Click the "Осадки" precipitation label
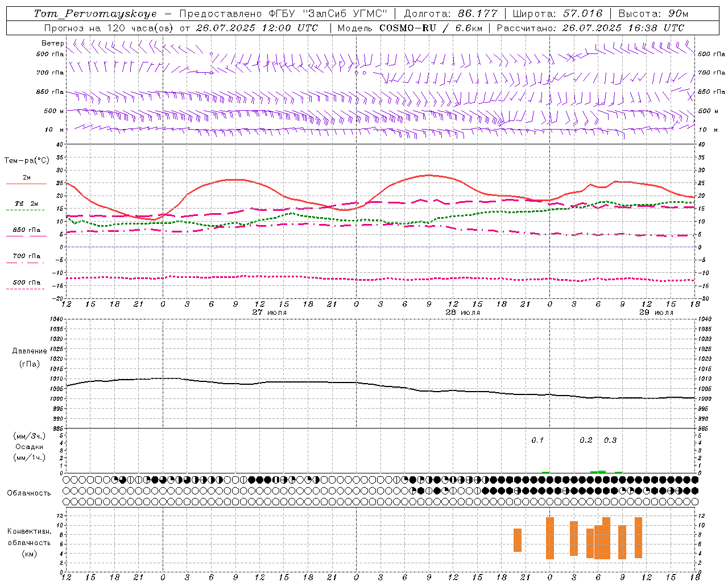Viewport: 728px width, 582px height. (30, 447)
